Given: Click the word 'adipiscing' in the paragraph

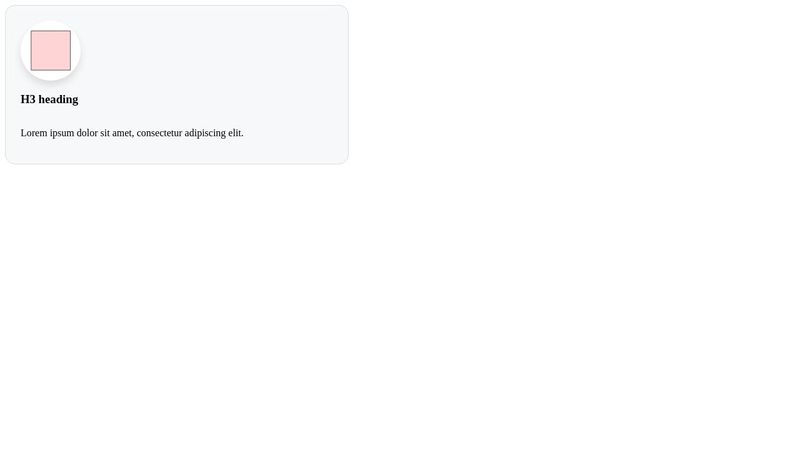Looking at the screenshot, I should (205, 134).
